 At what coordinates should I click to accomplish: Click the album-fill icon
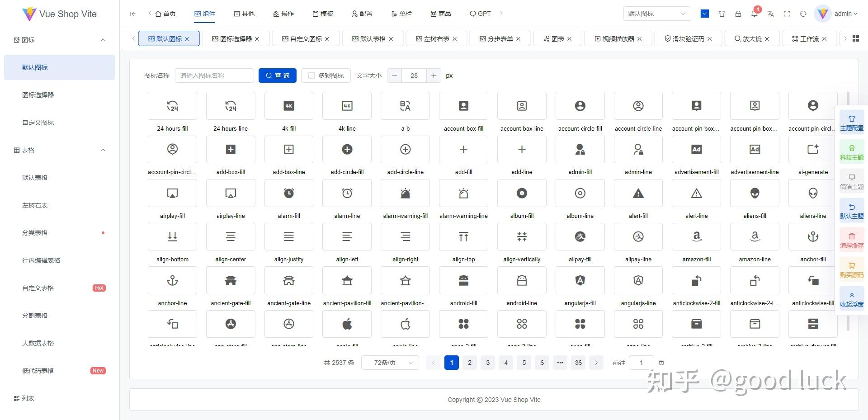pos(522,193)
